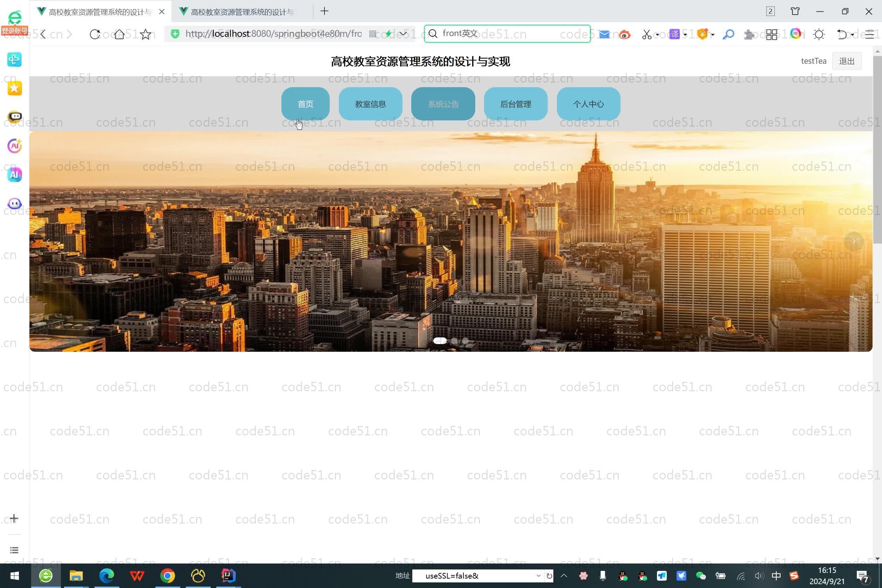The height and width of the screenshot is (588, 882).
Task: Click the scissors screenshot tool
Action: 646,35
